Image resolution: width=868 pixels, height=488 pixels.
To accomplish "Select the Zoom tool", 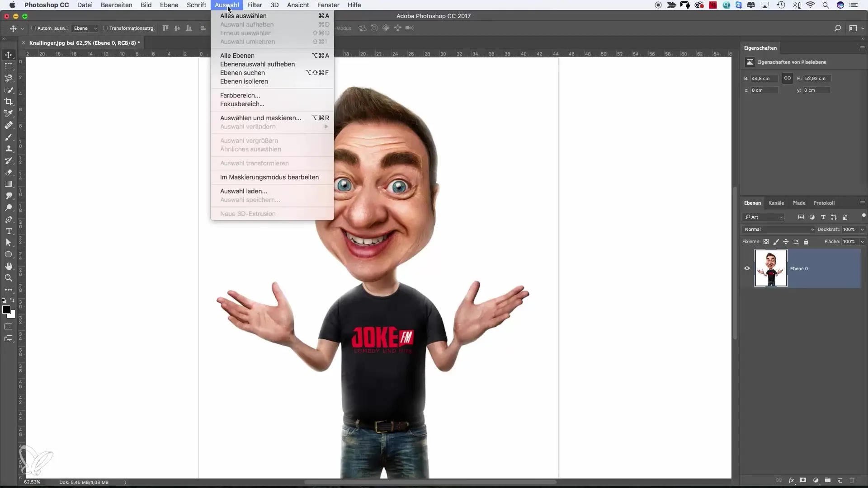I will coord(9,278).
